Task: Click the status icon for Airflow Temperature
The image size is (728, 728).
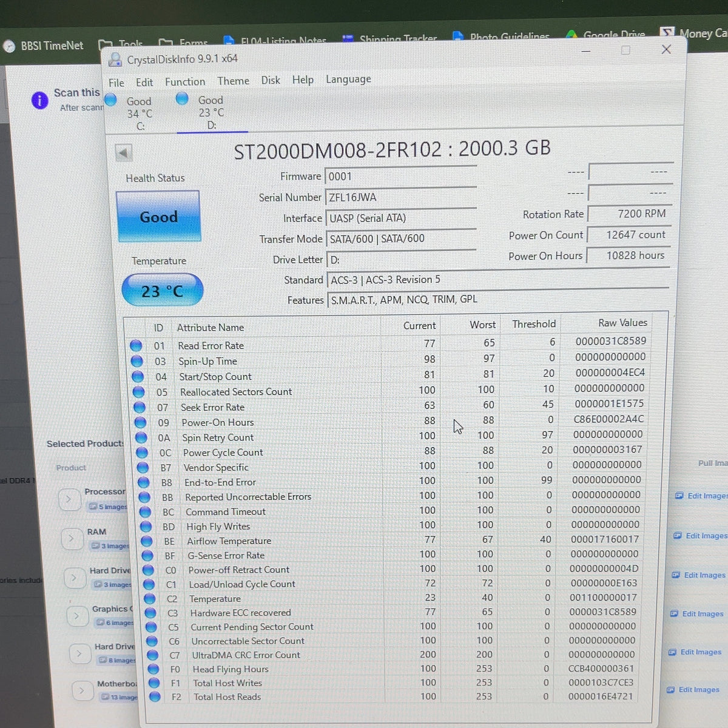Action: [146, 541]
